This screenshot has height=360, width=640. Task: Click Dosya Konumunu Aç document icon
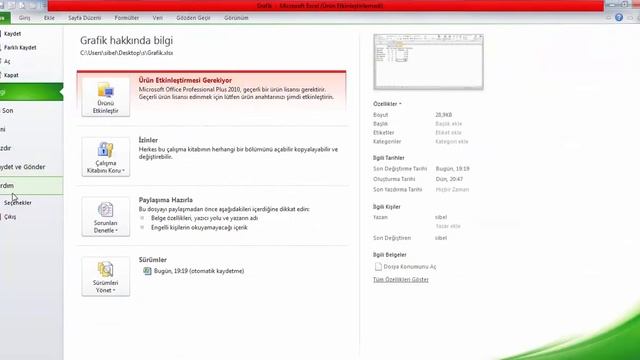378,267
